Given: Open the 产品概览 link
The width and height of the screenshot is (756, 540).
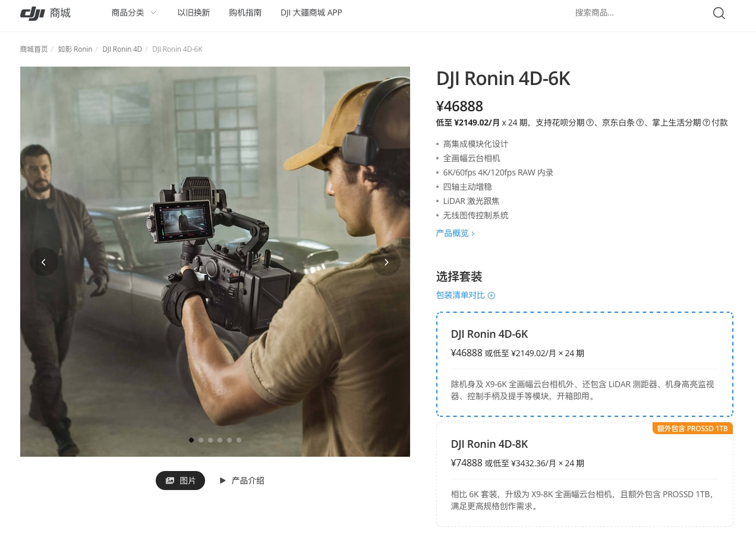Looking at the screenshot, I should point(455,233).
